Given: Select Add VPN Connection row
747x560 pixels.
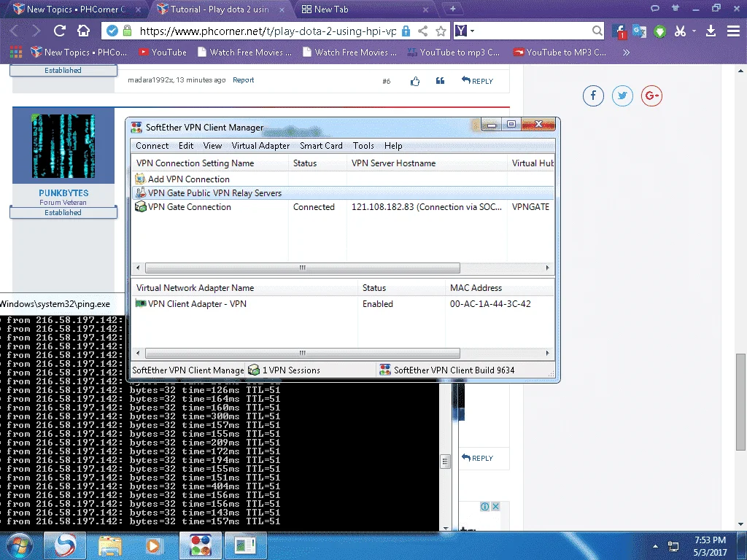Looking at the screenshot, I should (343, 179).
